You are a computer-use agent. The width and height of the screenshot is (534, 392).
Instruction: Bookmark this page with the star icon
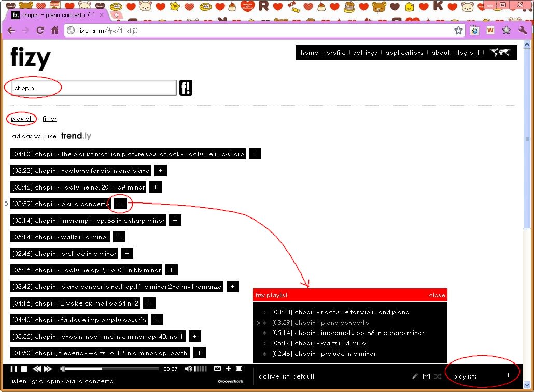[458, 30]
